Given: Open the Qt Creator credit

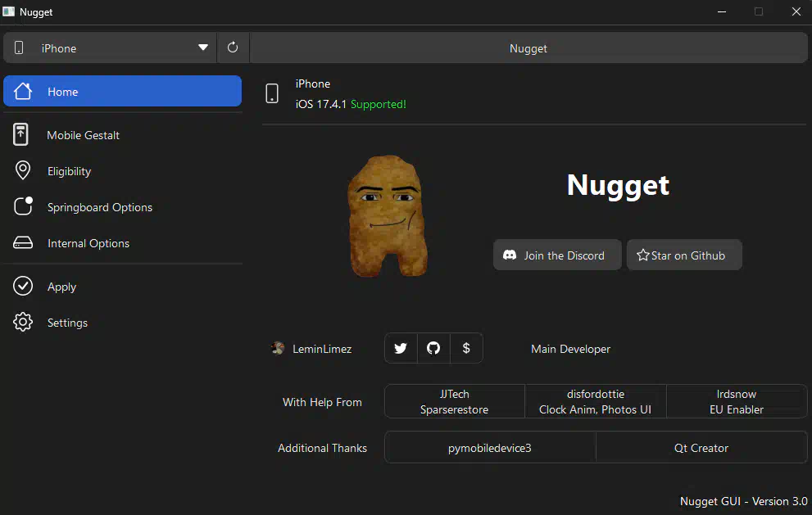Looking at the screenshot, I should coord(701,448).
